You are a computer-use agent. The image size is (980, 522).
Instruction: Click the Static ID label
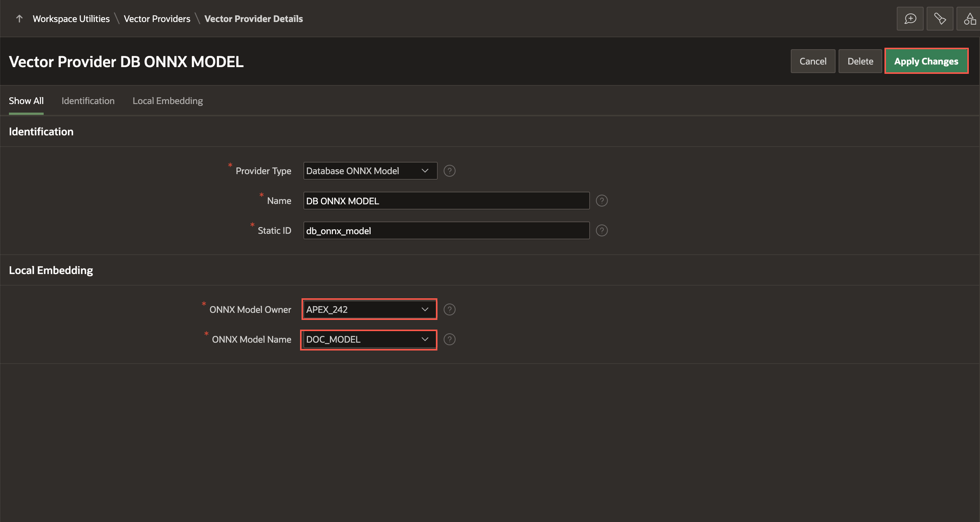coord(274,230)
